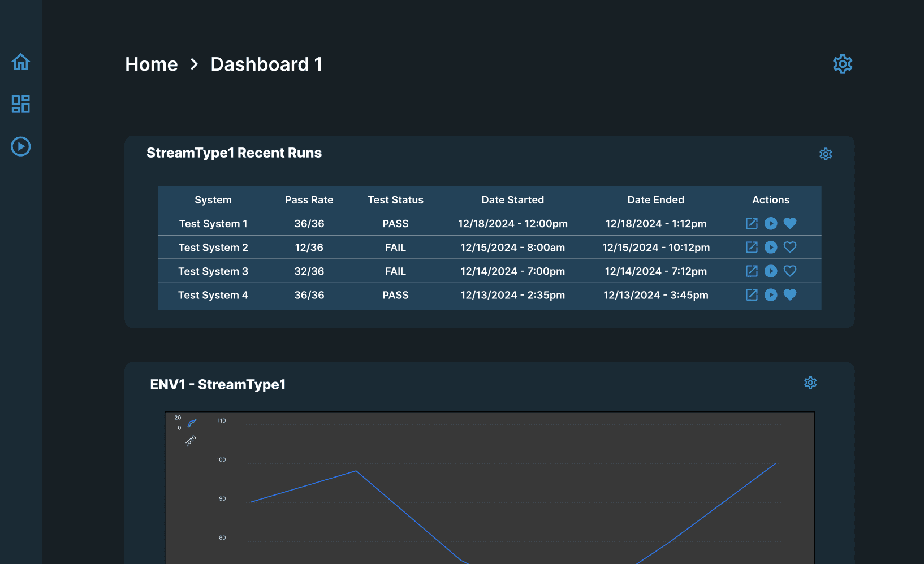Toggle favorite on Test System 3 run
Image resolution: width=924 pixels, height=564 pixels.
tap(790, 271)
